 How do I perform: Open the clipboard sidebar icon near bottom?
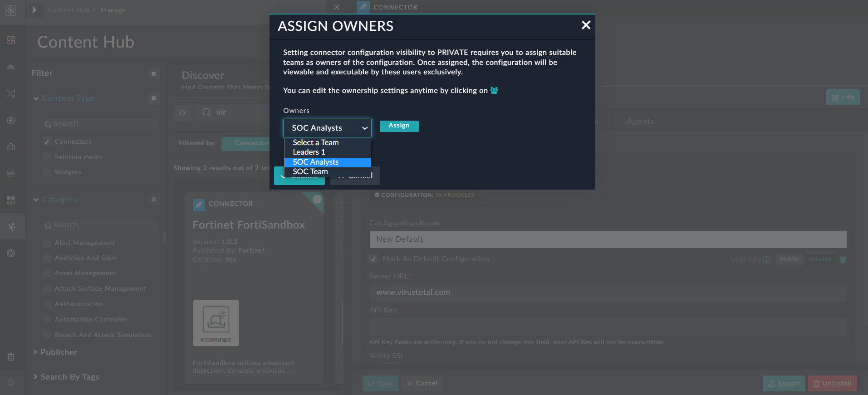[x=11, y=357]
